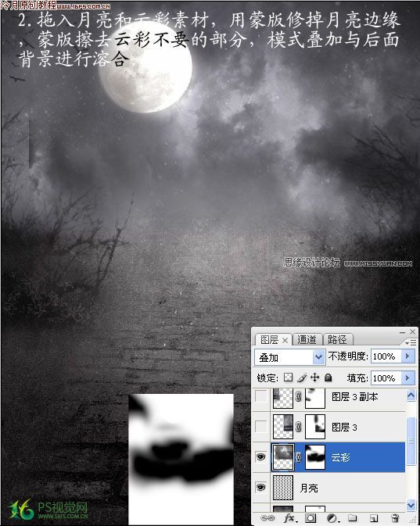
Task: Open the fx layer style menu
Action: [x=291, y=518]
